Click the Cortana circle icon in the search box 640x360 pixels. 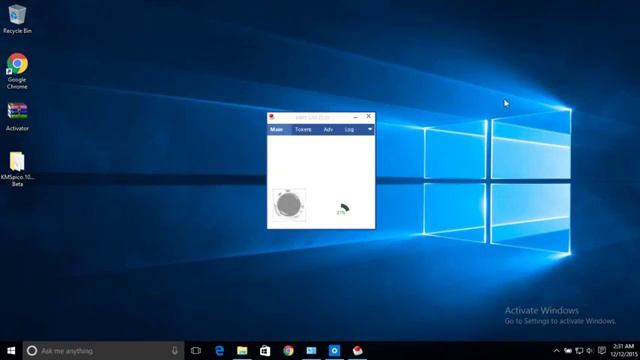pyautogui.click(x=32, y=351)
